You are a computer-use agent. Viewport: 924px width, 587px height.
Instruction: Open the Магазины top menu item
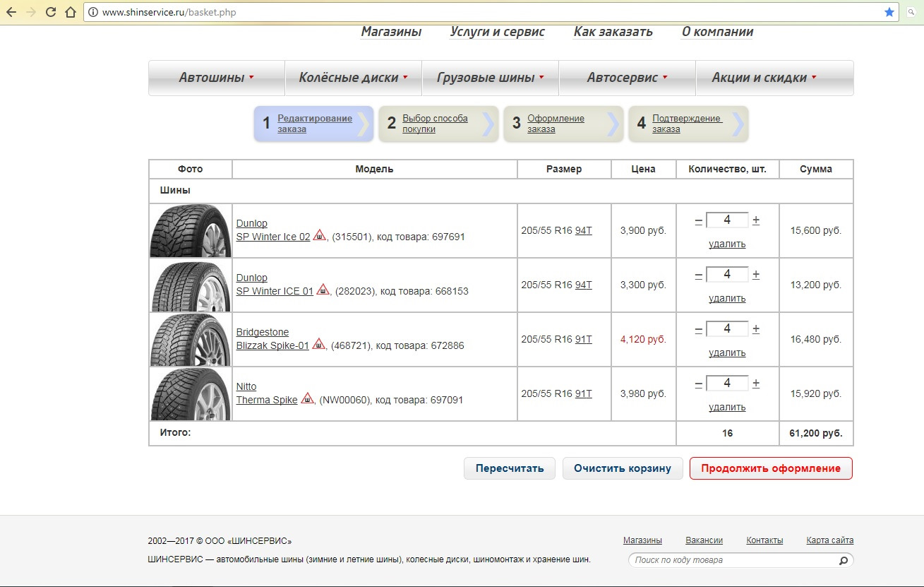point(391,32)
